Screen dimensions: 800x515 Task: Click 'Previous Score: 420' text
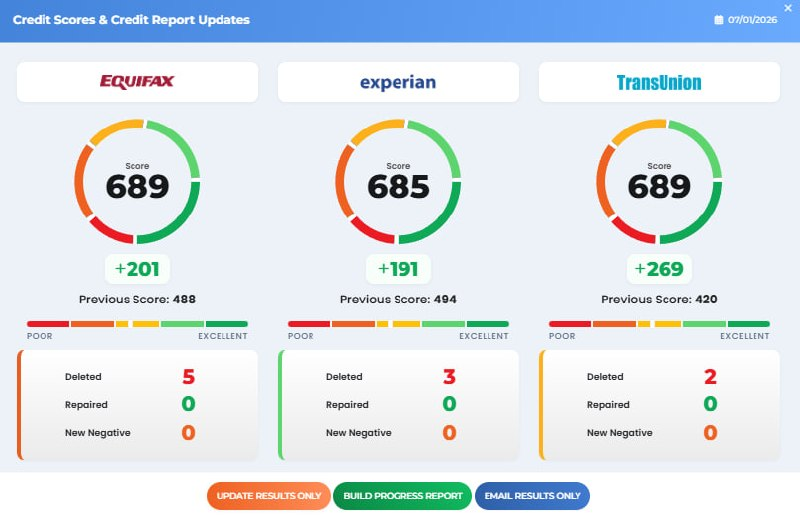pyautogui.click(x=659, y=299)
